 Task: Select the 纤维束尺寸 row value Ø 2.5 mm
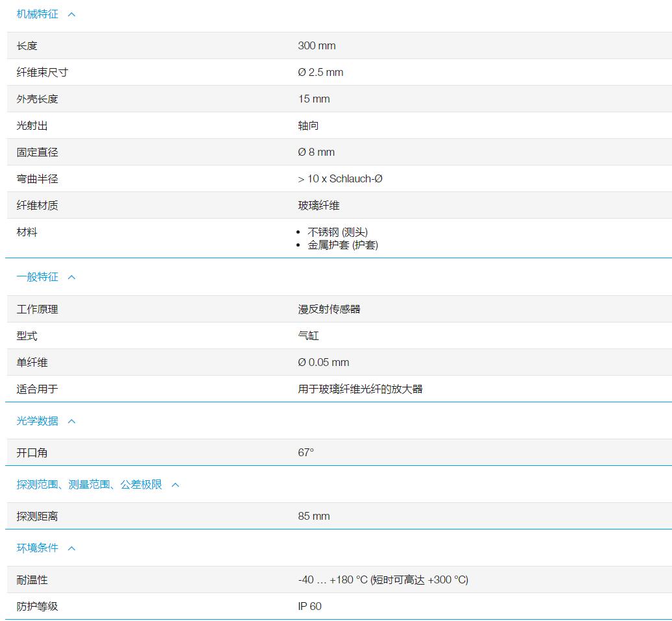(x=320, y=72)
